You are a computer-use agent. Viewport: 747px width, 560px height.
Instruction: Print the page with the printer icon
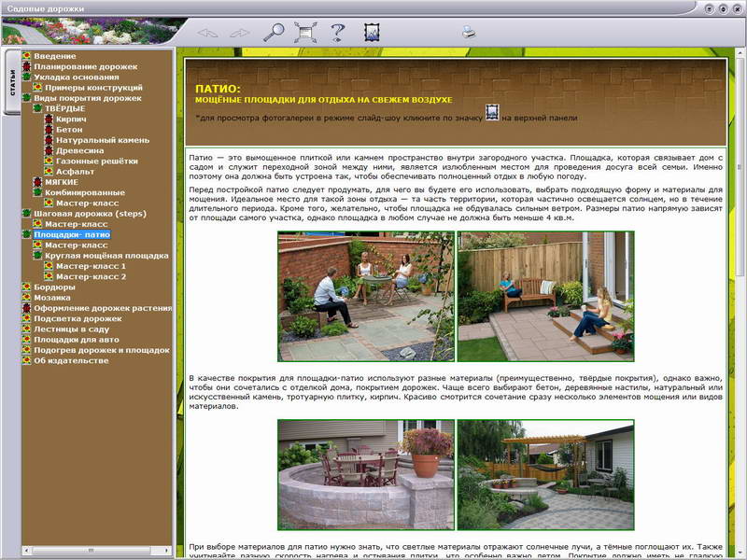(x=469, y=33)
